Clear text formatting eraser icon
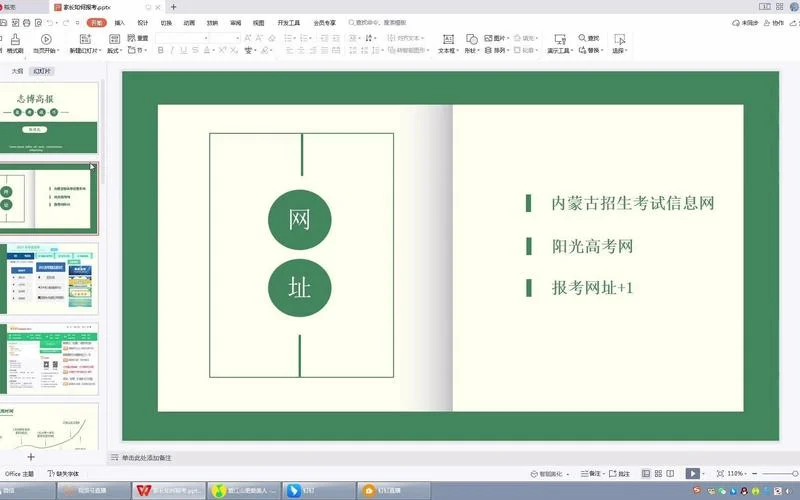This screenshot has height=500, width=800. pos(272,38)
